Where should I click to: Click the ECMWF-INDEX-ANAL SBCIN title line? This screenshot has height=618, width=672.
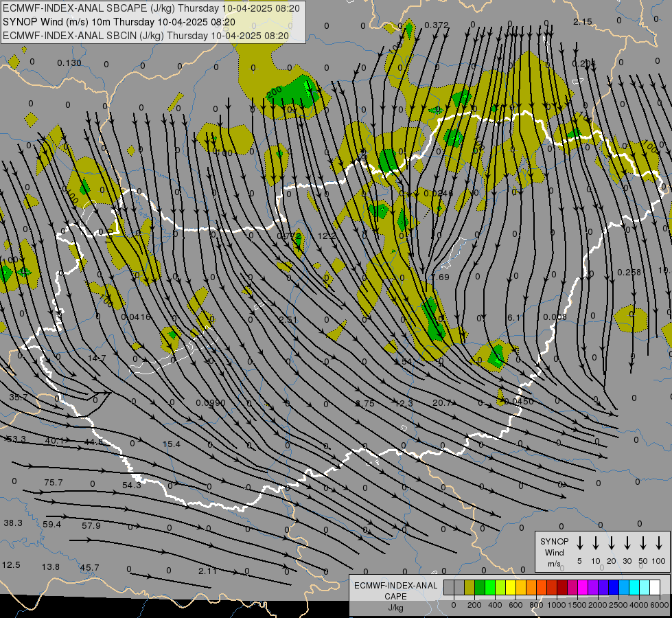click(x=146, y=36)
